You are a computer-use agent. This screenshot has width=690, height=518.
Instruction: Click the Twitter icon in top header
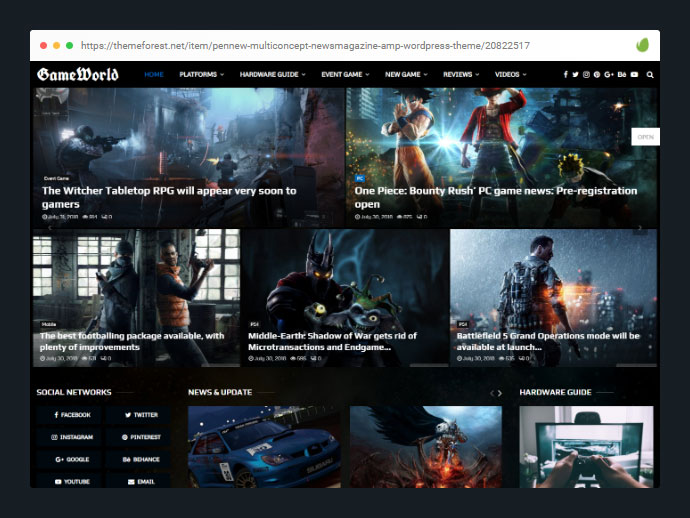[x=575, y=75]
